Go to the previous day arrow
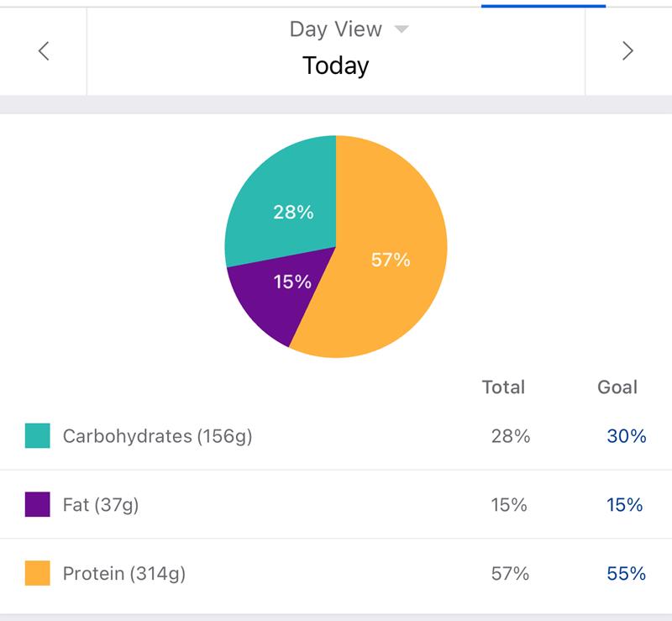This screenshot has width=672, height=621. [x=44, y=51]
